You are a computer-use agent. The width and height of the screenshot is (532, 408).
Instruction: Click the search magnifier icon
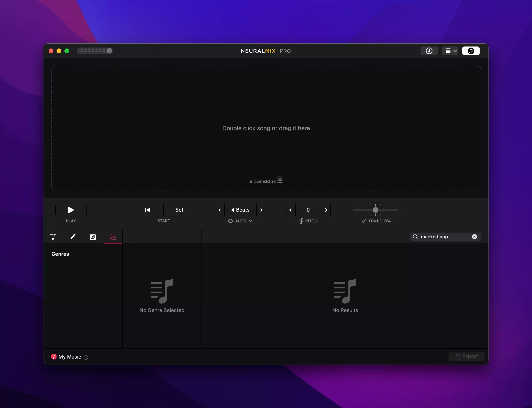pos(415,237)
